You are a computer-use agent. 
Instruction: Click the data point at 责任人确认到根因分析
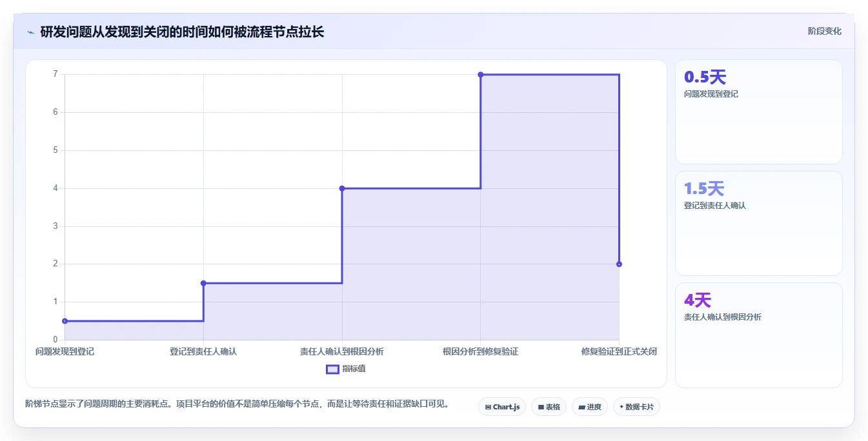click(x=342, y=188)
